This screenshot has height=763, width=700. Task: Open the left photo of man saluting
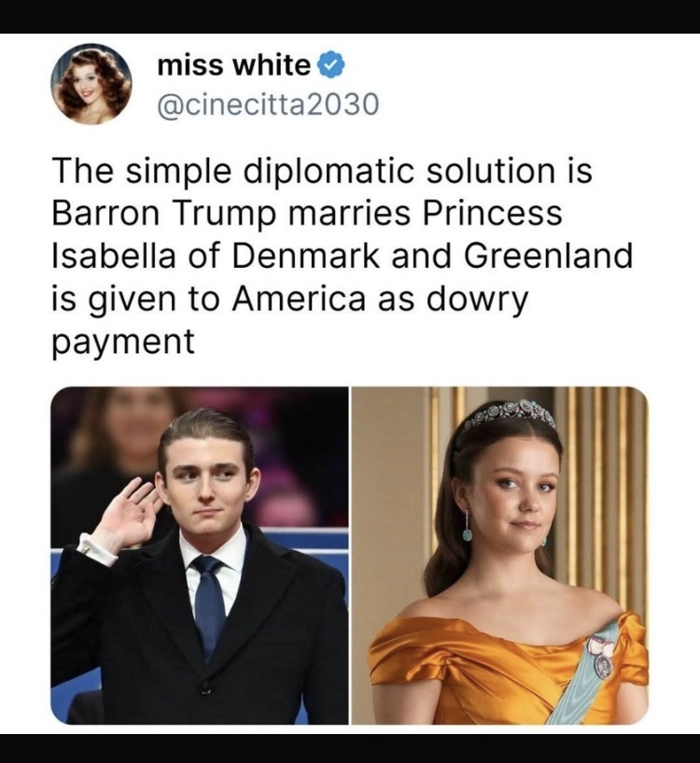pos(200,556)
